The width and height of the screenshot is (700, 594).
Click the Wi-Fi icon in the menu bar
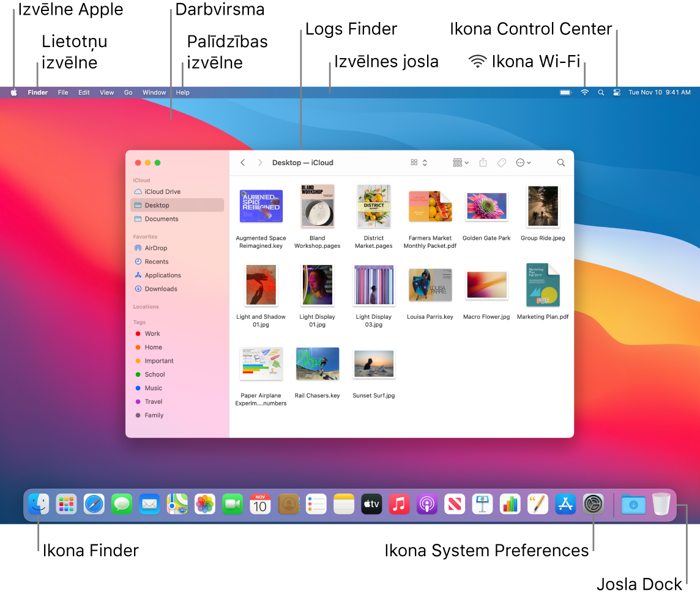tap(584, 92)
